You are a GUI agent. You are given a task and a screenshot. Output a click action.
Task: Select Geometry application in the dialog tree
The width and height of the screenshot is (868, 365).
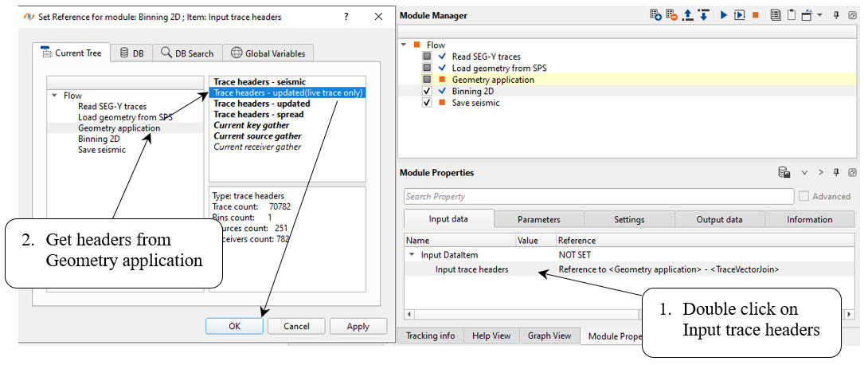click(119, 128)
